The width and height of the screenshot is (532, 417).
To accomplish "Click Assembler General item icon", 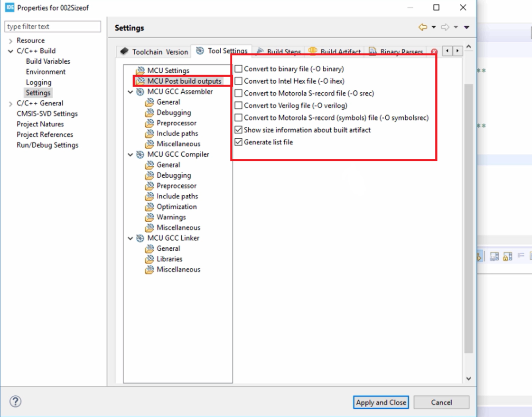I will click(149, 102).
